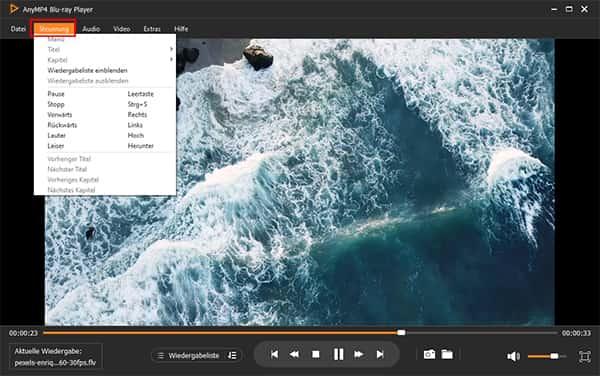The height and width of the screenshot is (376, 600).
Task: Click the Aktuelle Wiedergabe file name box
Action: [x=55, y=356]
